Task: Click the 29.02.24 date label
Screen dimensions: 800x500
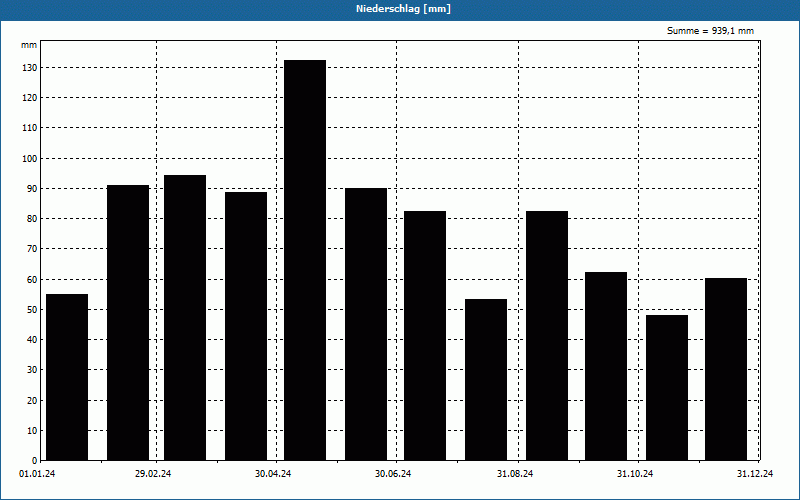Action: 153,474
